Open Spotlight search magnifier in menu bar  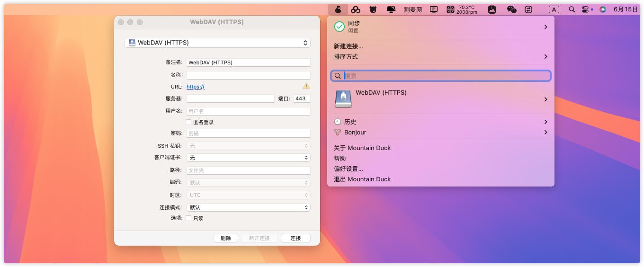click(x=572, y=9)
